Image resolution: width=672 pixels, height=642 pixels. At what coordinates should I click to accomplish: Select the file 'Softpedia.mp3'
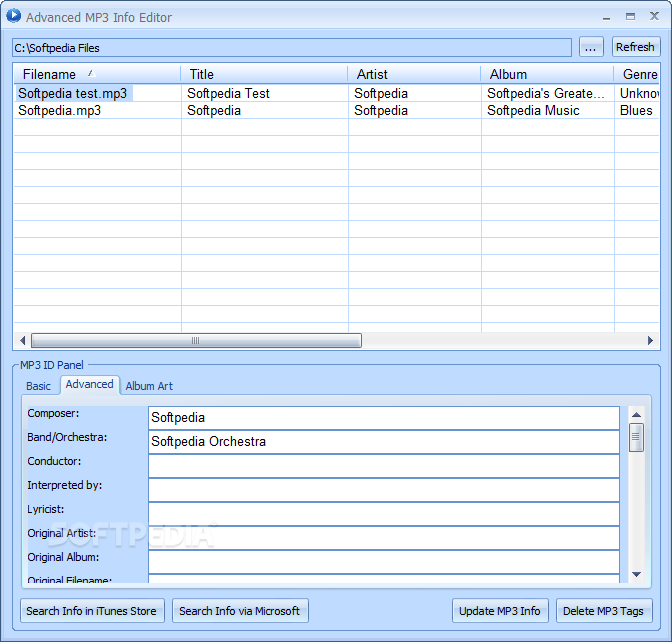coord(60,111)
